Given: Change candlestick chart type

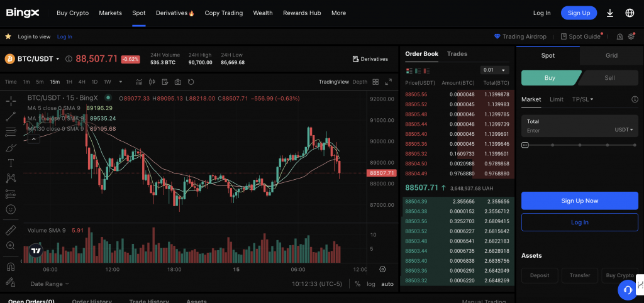Looking at the screenshot, I should [x=152, y=82].
